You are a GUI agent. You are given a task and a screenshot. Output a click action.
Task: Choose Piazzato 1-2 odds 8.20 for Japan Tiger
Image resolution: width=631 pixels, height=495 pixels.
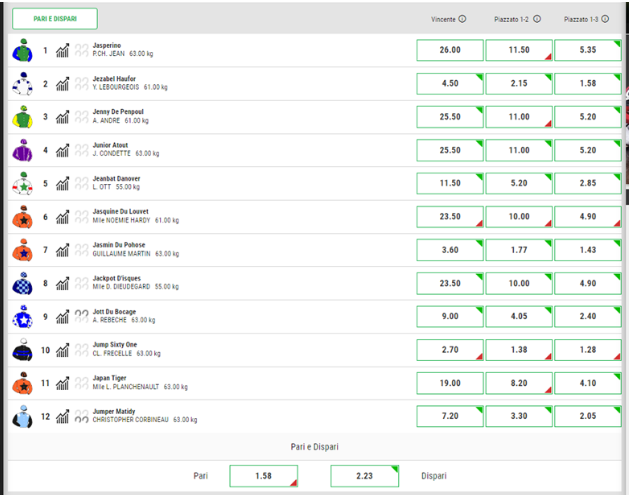(x=519, y=384)
